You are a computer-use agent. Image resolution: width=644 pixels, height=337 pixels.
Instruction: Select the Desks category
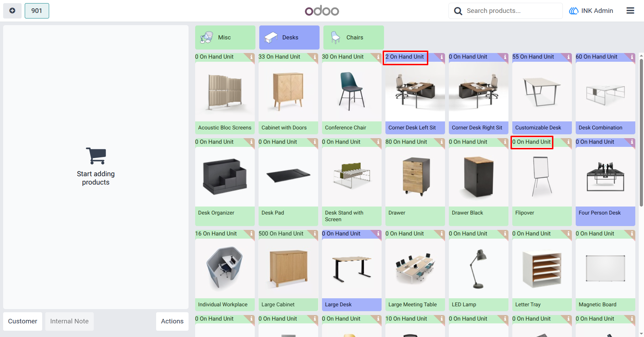coord(289,37)
